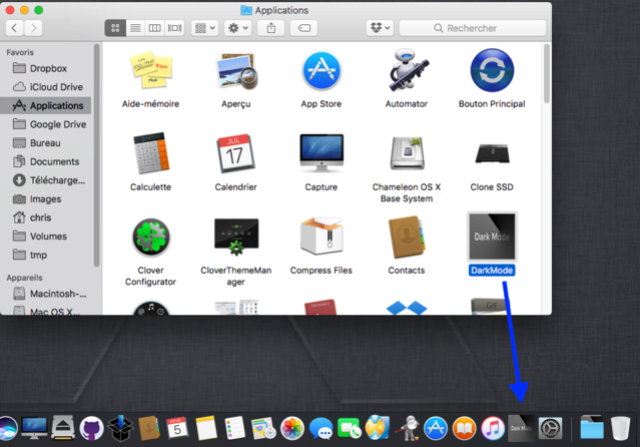Open iTunes from the Dock
Screen dimensions: 640x447
click(493, 429)
